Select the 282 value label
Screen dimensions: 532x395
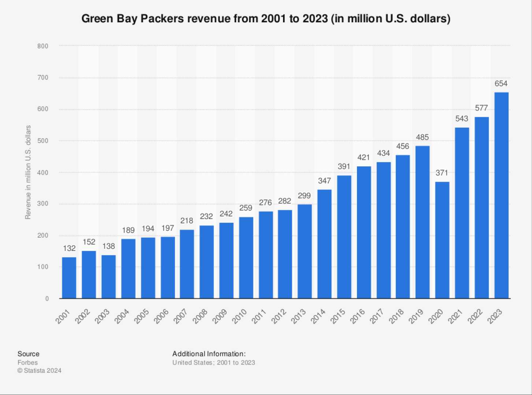coord(285,201)
